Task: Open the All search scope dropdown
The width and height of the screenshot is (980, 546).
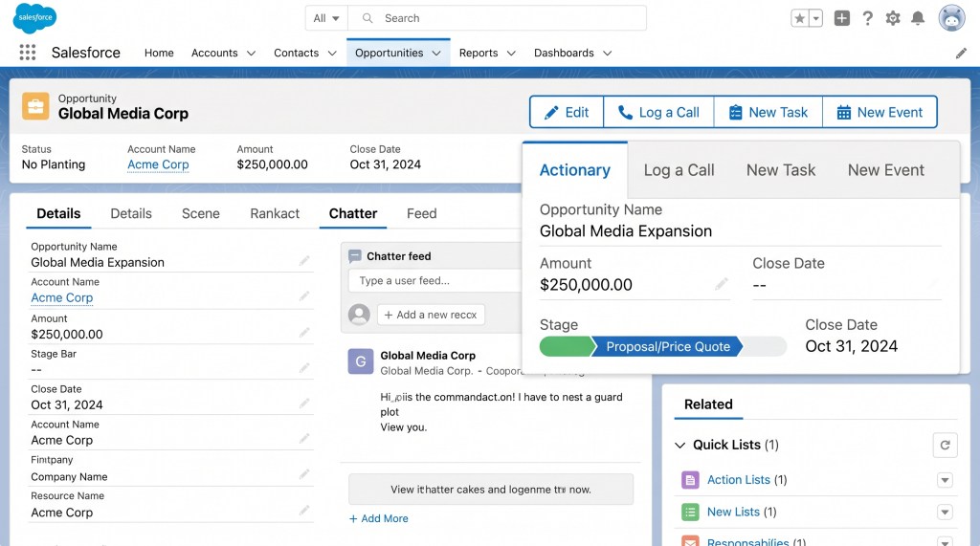Action: (x=326, y=18)
